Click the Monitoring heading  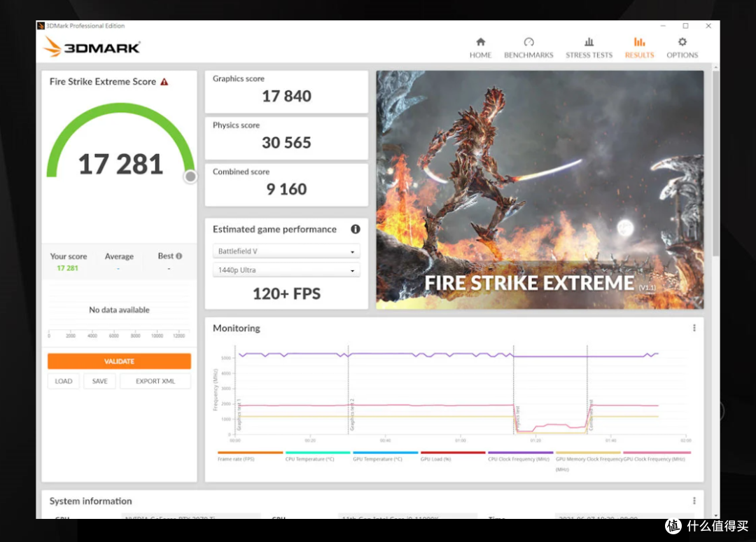coord(237,328)
